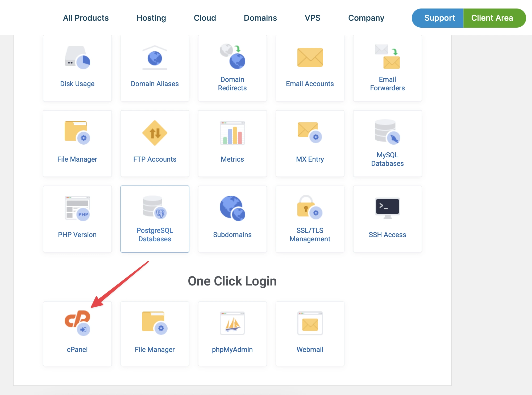
Task: Click the Email Accounts text link
Action: point(310,84)
